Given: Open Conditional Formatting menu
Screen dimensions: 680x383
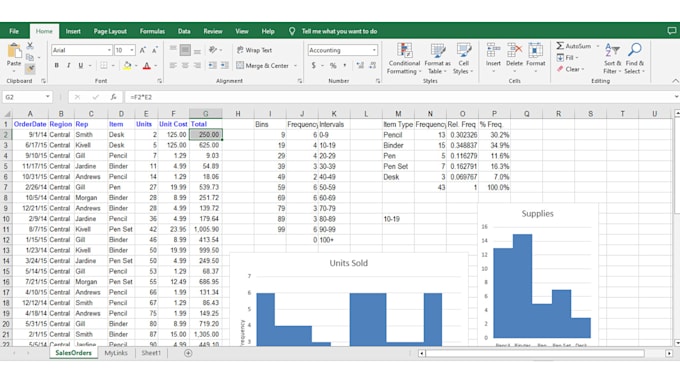Looking at the screenshot, I should tap(404, 58).
